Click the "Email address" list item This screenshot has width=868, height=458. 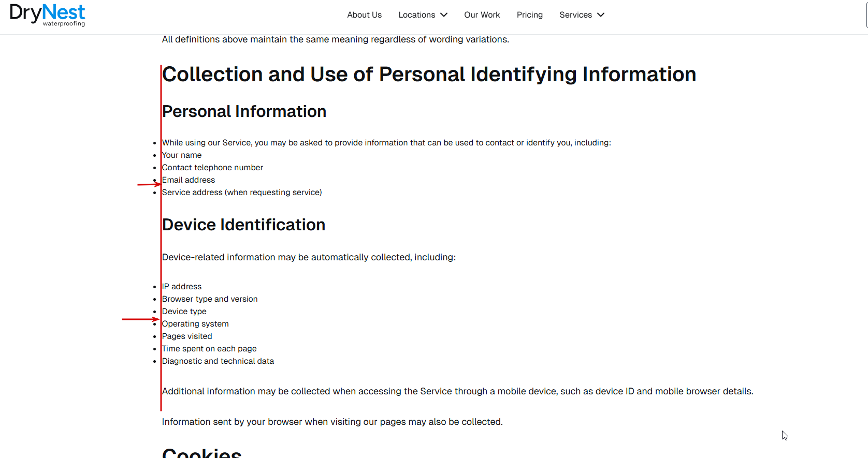click(x=189, y=180)
